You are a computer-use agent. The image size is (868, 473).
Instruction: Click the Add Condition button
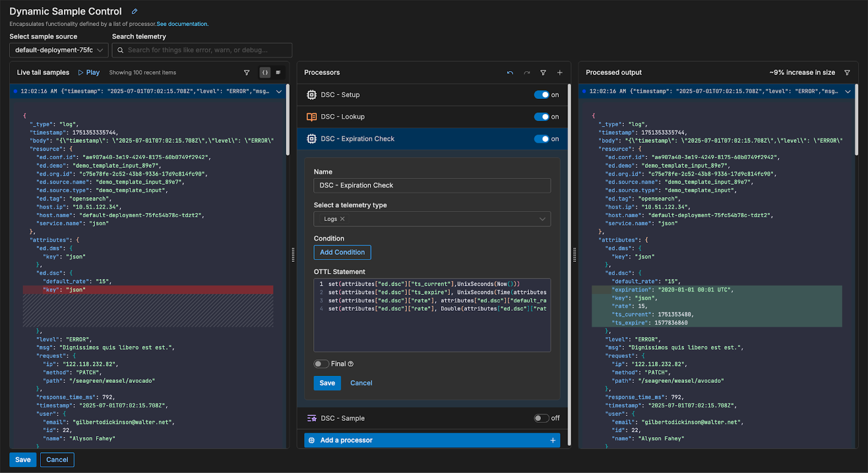pyautogui.click(x=342, y=253)
